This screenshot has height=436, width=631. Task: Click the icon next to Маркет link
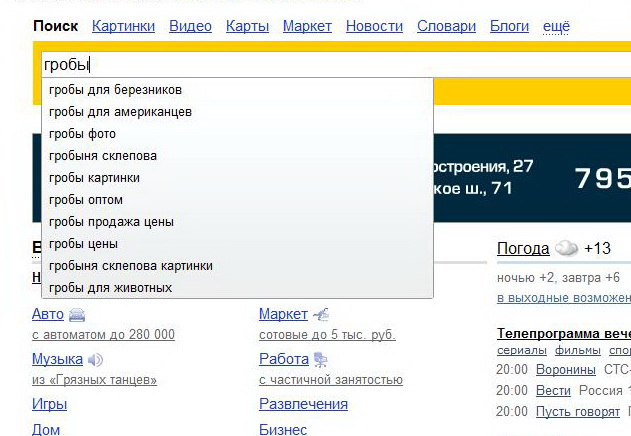(321, 315)
